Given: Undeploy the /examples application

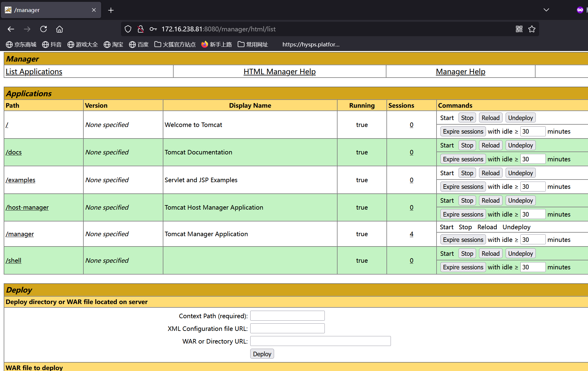Looking at the screenshot, I should [x=520, y=173].
